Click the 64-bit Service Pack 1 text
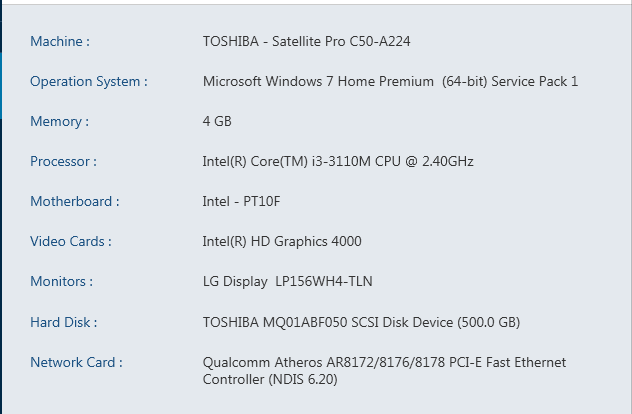Viewport: 632px width, 414px height. pyautogui.click(x=510, y=81)
